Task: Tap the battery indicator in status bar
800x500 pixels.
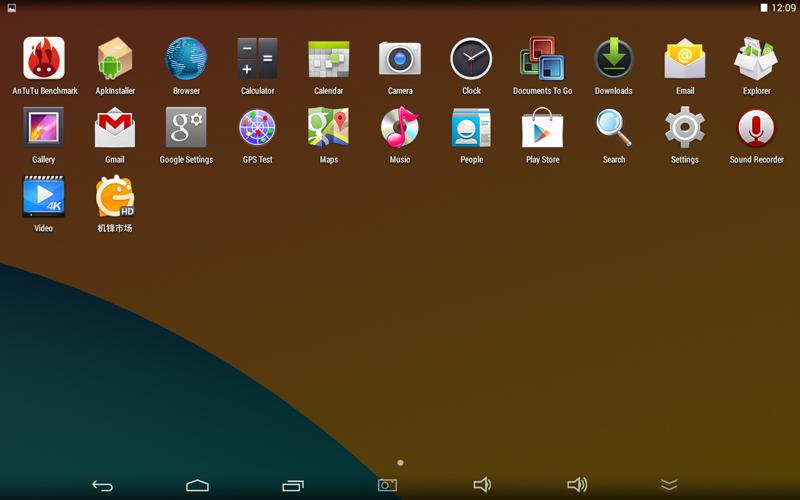Action: (764, 8)
